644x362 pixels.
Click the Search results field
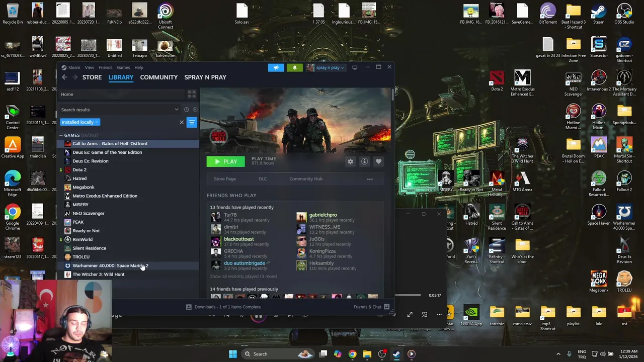(120, 110)
